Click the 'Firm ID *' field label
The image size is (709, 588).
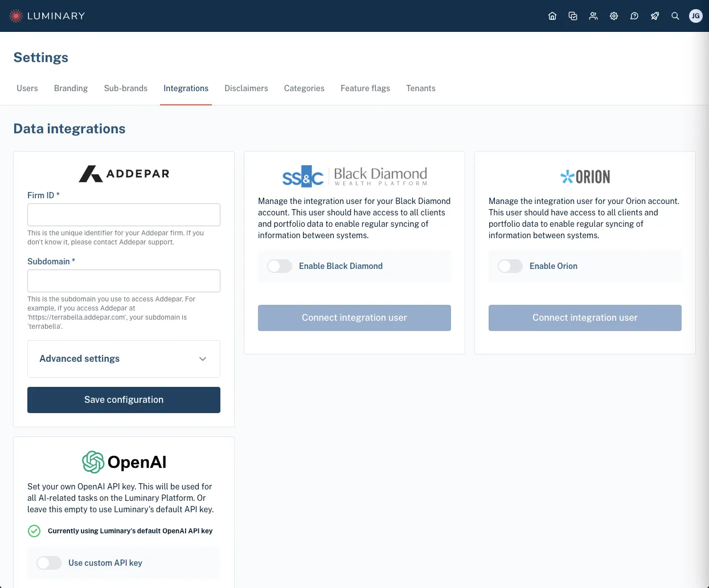pos(43,195)
